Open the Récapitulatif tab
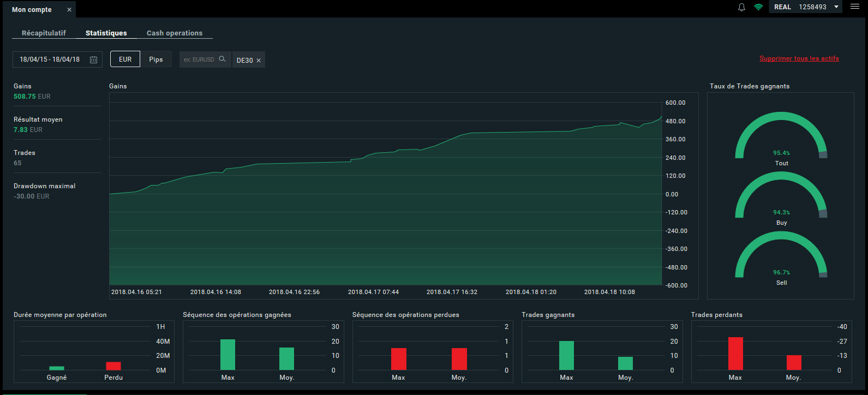Image resolution: width=868 pixels, height=395 pixels. pos(44,33)
